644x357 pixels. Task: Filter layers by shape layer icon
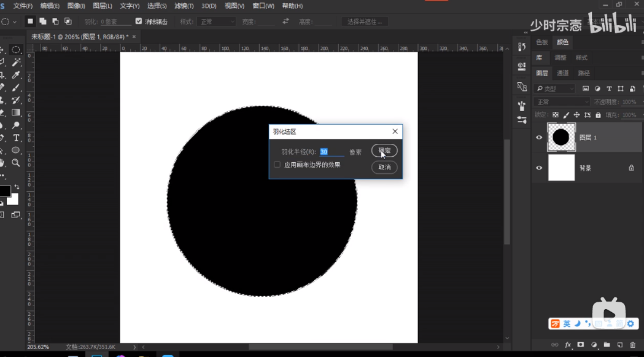point(621,88)
